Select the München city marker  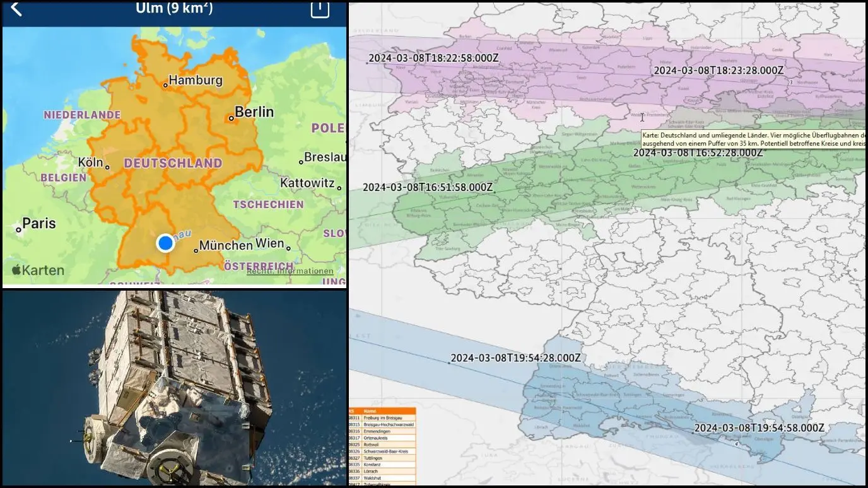[196, 250]
